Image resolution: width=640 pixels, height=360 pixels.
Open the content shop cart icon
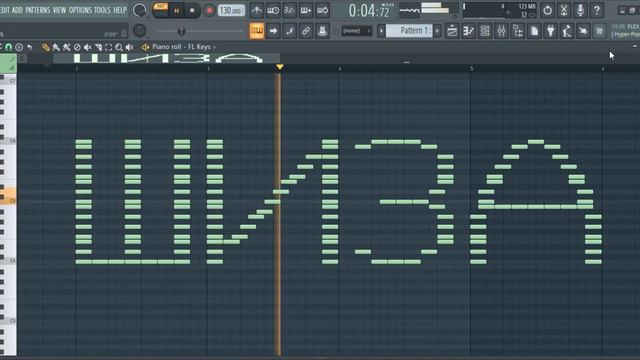pyautogui.click(x=599, y=31)
